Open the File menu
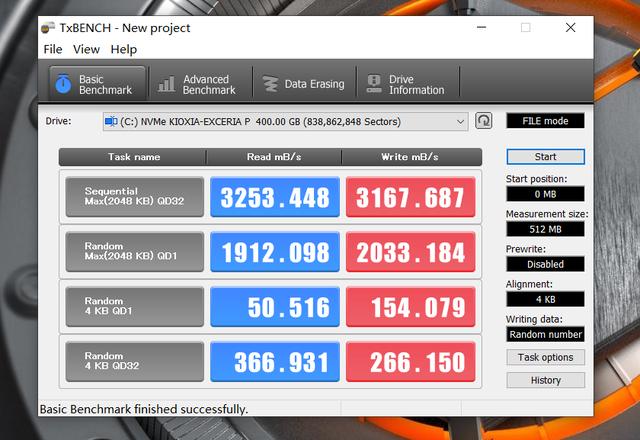Image resolution: width=640 pixels, height=440 pixels. tap(53, 49)
